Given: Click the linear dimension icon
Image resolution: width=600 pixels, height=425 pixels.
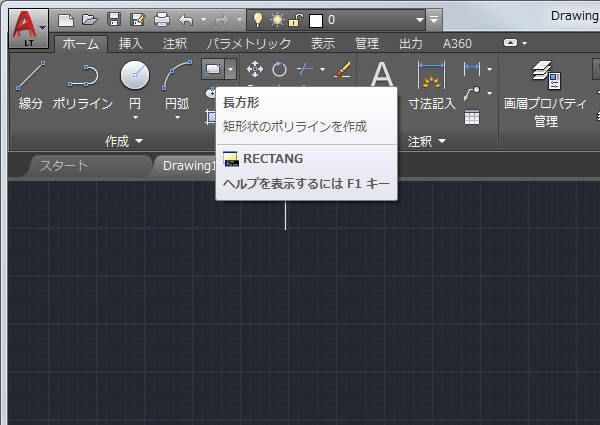Looking at the screenshot, I should coord(471,69).
